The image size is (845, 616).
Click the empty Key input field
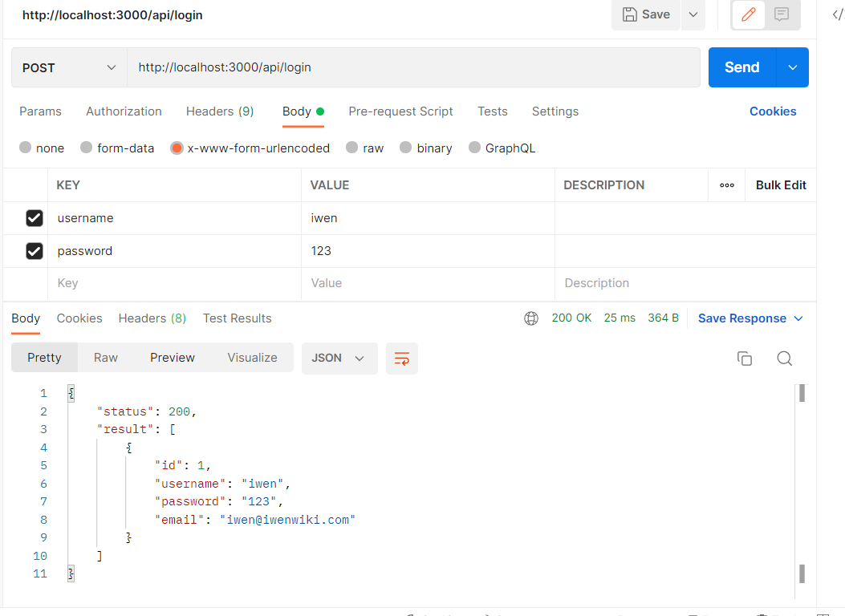point(174,283)
